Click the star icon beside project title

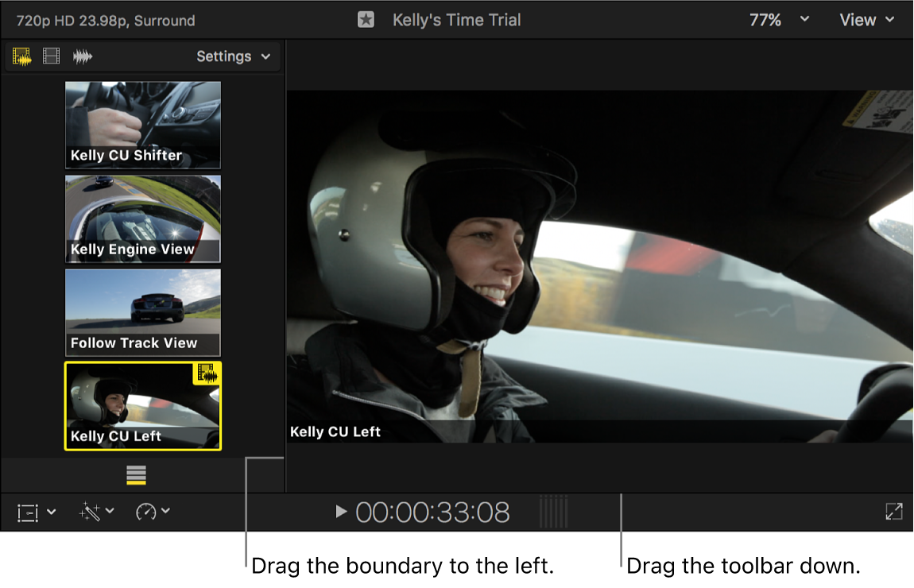coord(366,20)
